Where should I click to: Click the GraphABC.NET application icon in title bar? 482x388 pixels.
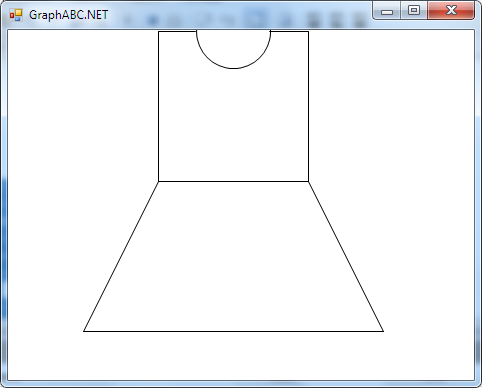[x=16, y=15]
